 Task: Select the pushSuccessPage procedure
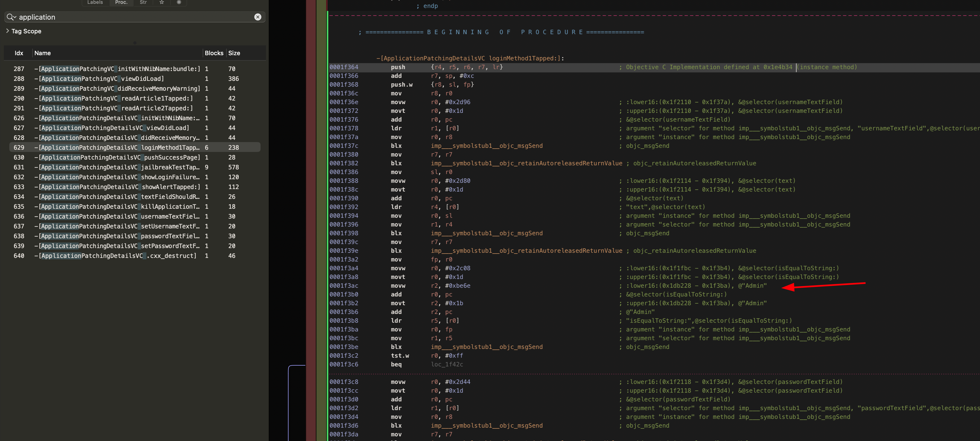135,158
